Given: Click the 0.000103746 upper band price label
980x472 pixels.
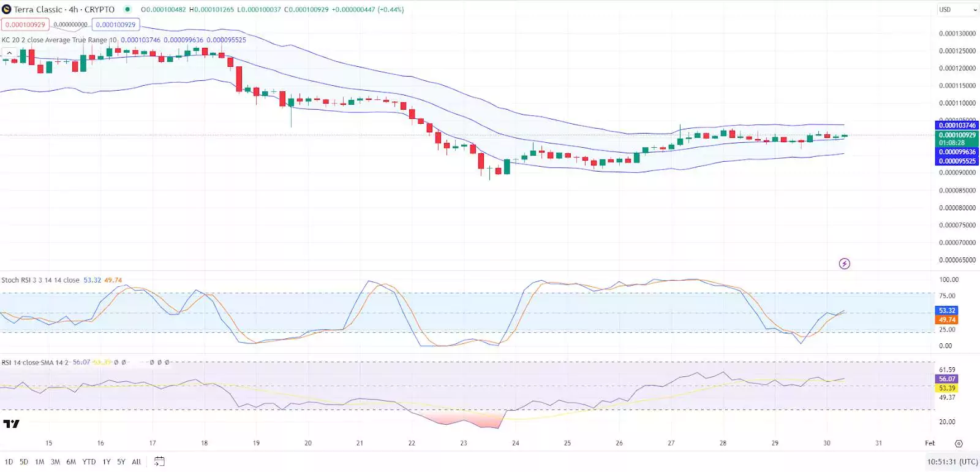Looking at the screenshot, I should click(x=957, y=125).
